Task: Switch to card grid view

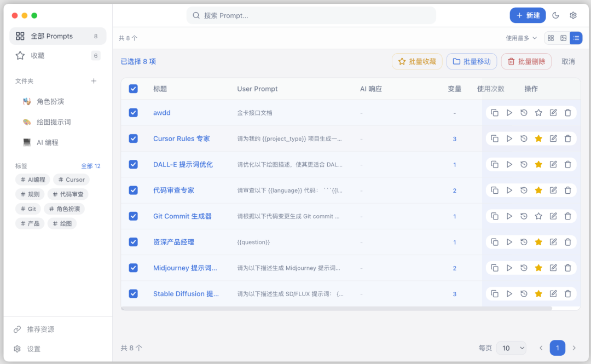Action: (x=551, y=38)
